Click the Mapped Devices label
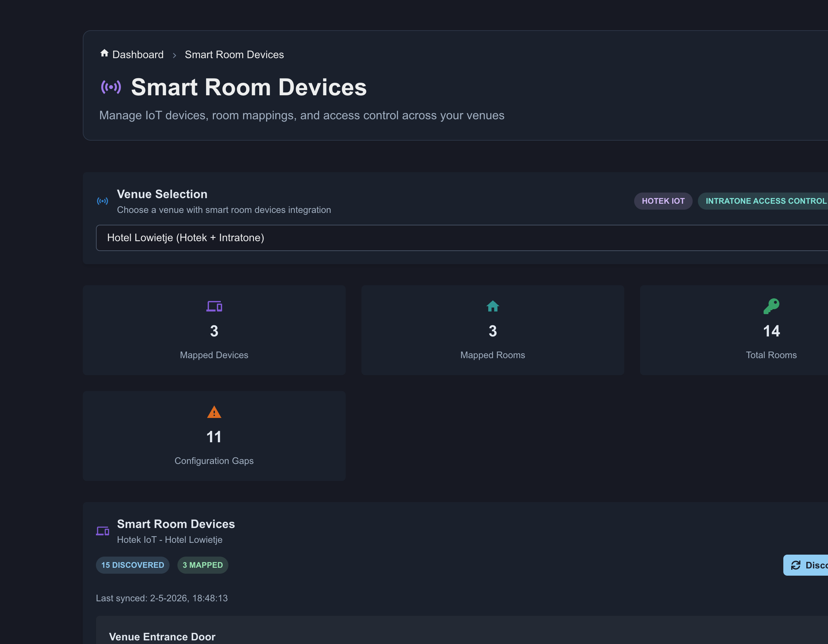Viewport: 828px width, 644px height. [x=214, y=355]
